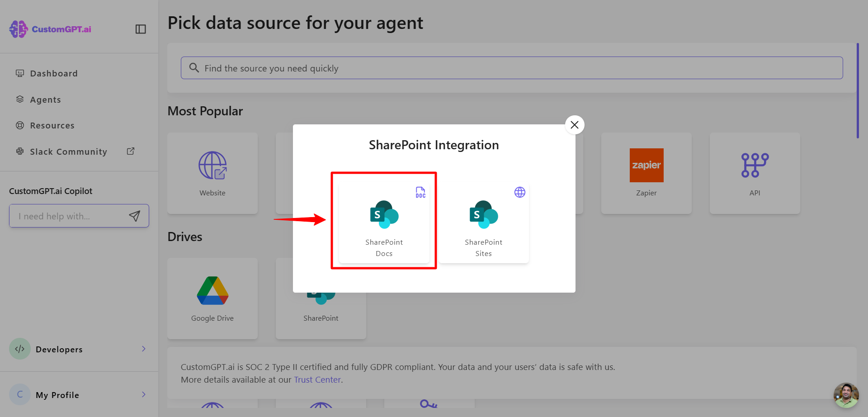This screenshot has height=417, width=868.
Task: Click the Dashboard monitor icon
Action: (20, 73)
